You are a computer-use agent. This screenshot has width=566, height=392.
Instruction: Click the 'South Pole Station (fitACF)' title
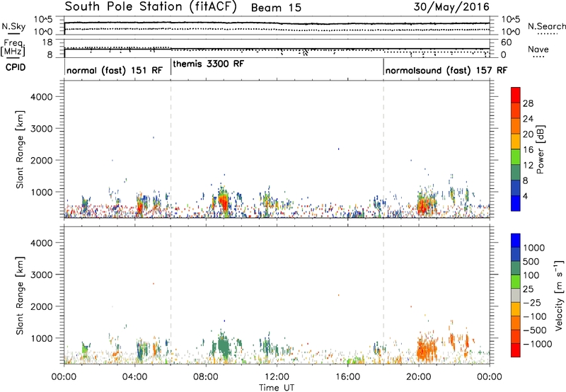coord(151,6)
